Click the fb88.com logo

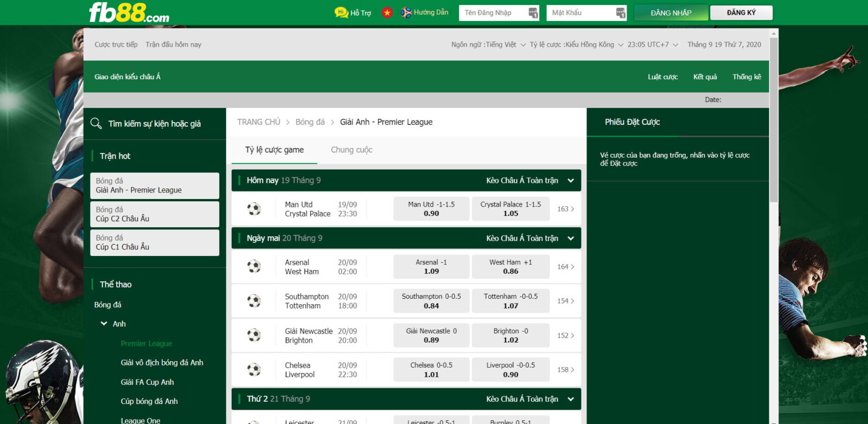pyautogui.click(x=129, y=13)
